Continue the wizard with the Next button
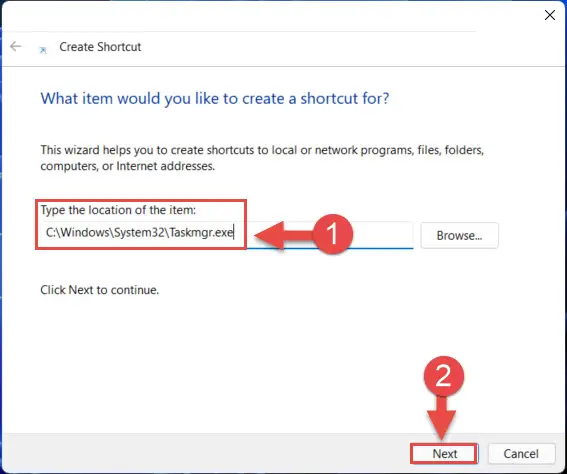Screen dimensions: 567x474 point(444,454)
